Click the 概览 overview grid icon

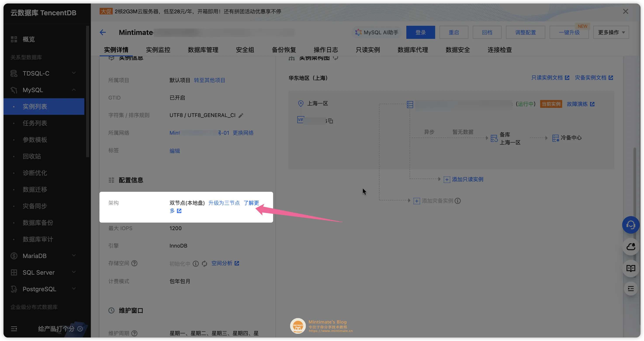coord(14,39)
